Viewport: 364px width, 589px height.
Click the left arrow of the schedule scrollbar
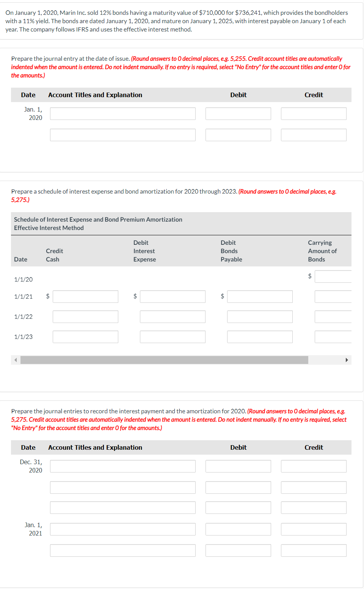(15, 360)
